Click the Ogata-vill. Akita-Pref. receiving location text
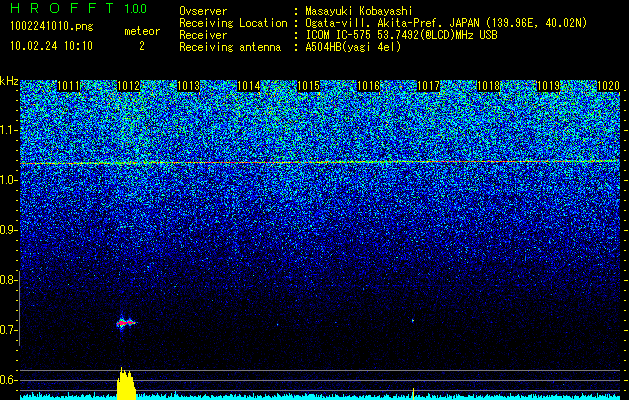 [x=446, y=23]
